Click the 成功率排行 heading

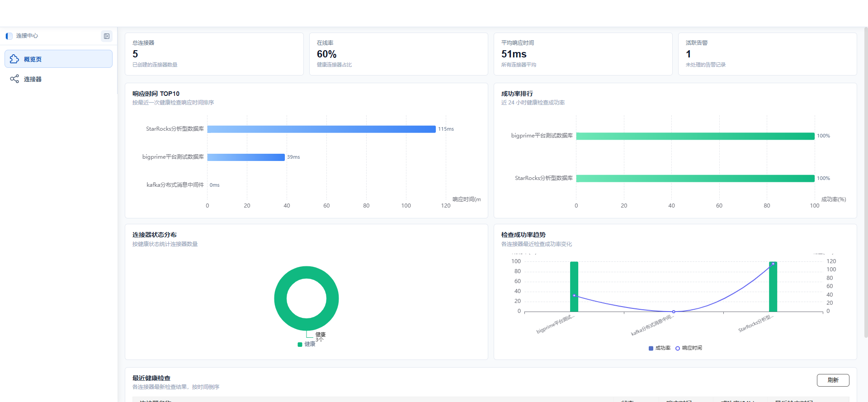click(x=517, y=94)
